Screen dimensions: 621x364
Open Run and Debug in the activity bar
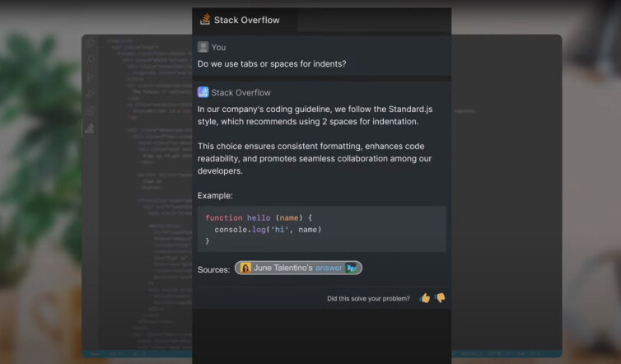point(91,94)
